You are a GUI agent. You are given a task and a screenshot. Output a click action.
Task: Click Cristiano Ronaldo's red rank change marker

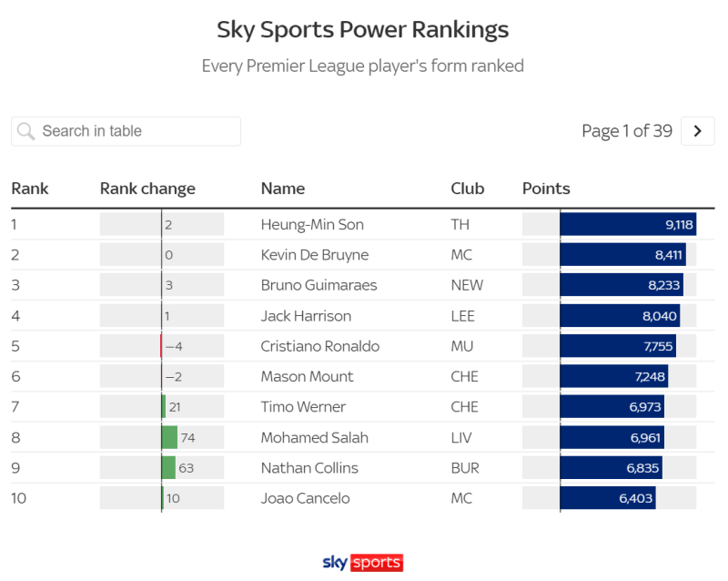coord(161,346)
